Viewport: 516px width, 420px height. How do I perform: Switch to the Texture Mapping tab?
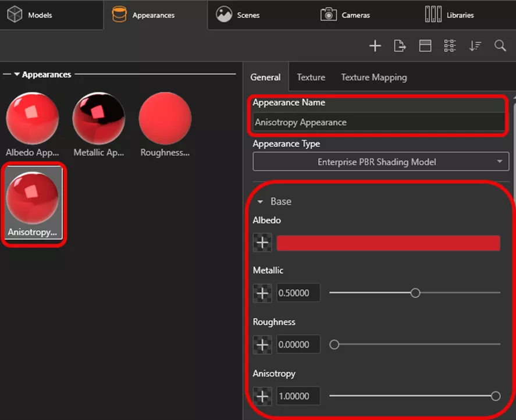pyautogui.click(x=373, y=77)
